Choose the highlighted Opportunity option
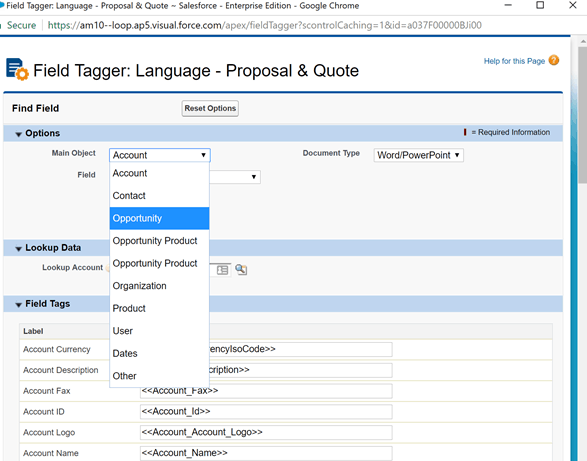587x461 pixels. coord(159,218)
